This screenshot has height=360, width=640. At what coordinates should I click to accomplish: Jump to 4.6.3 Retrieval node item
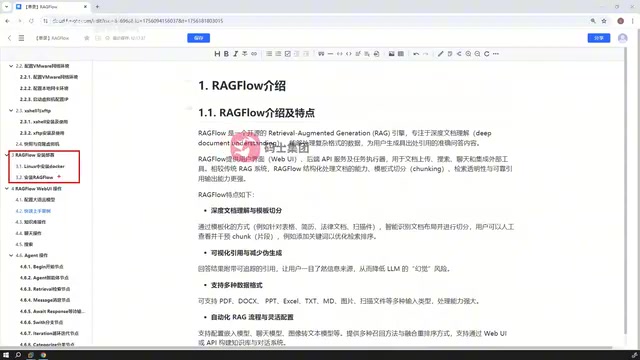[x=45, y=289]
